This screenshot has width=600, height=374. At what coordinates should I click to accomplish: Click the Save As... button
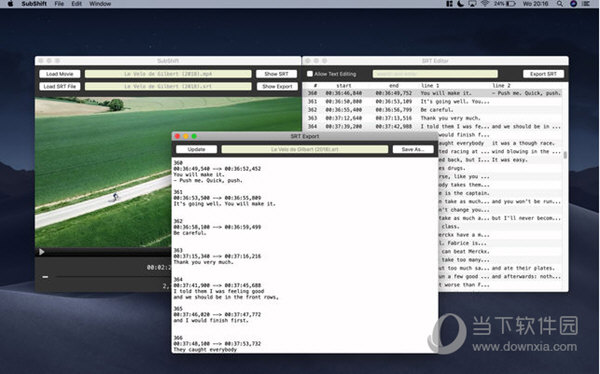(x=413, y=149)
